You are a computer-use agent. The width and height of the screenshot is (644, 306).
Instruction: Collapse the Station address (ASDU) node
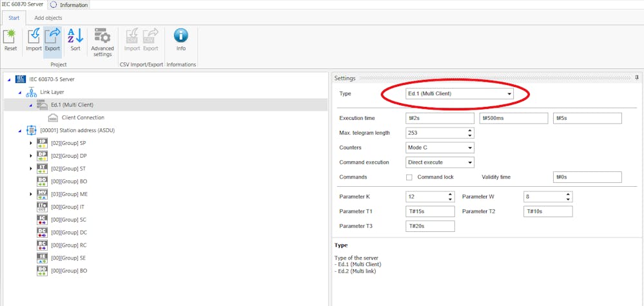click(20, 131)
